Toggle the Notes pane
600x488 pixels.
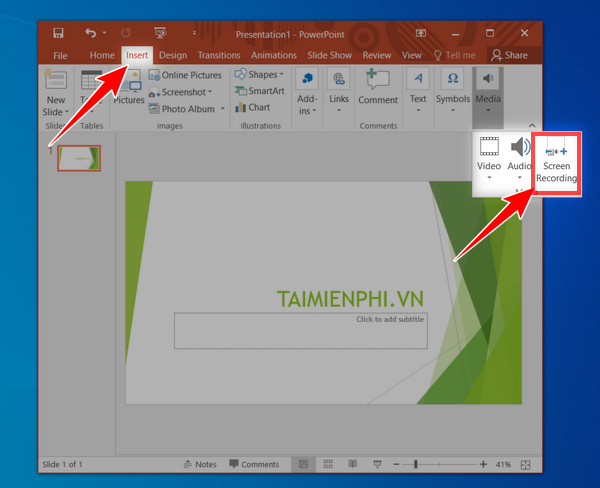[x=200, y=464]
